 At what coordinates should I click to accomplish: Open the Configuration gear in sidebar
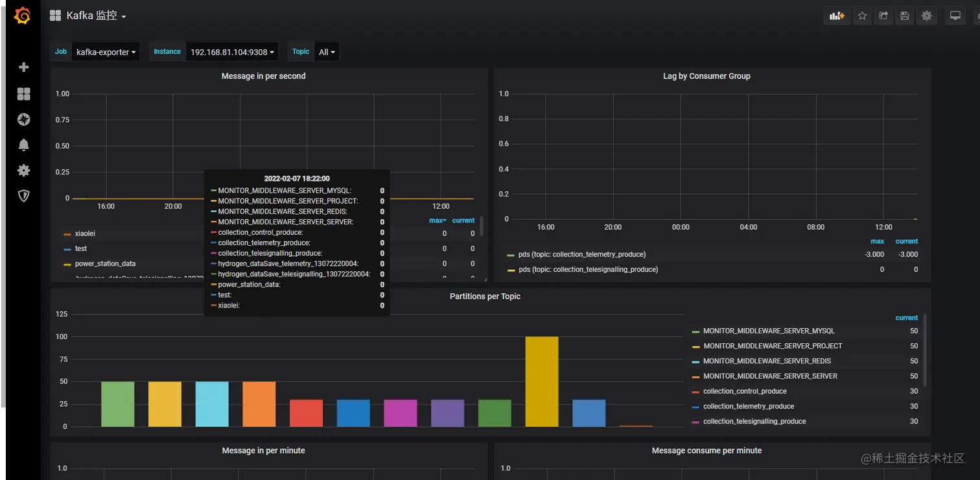[24, 171]
